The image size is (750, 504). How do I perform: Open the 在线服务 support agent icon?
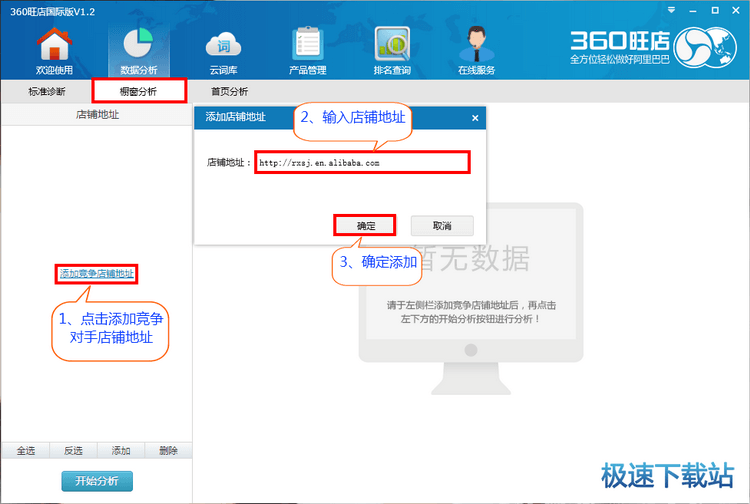coord(476,50)
